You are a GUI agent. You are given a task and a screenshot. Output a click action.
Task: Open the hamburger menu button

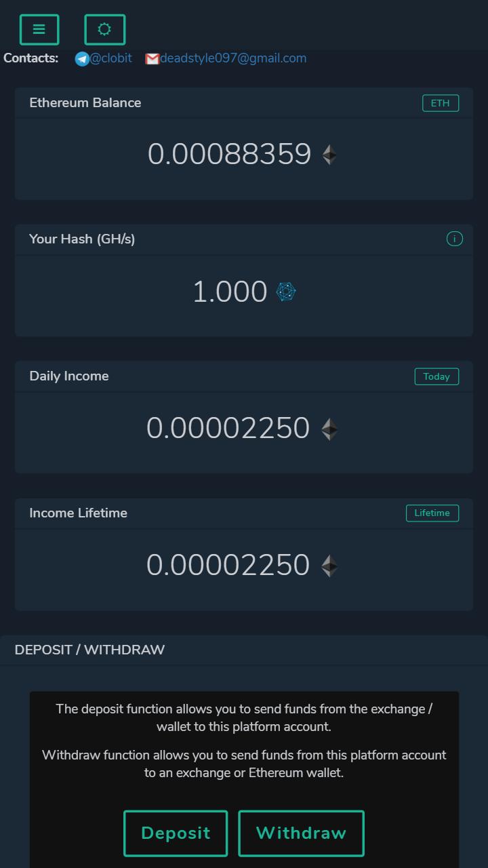pyautogui.click(x=39, y=30)
